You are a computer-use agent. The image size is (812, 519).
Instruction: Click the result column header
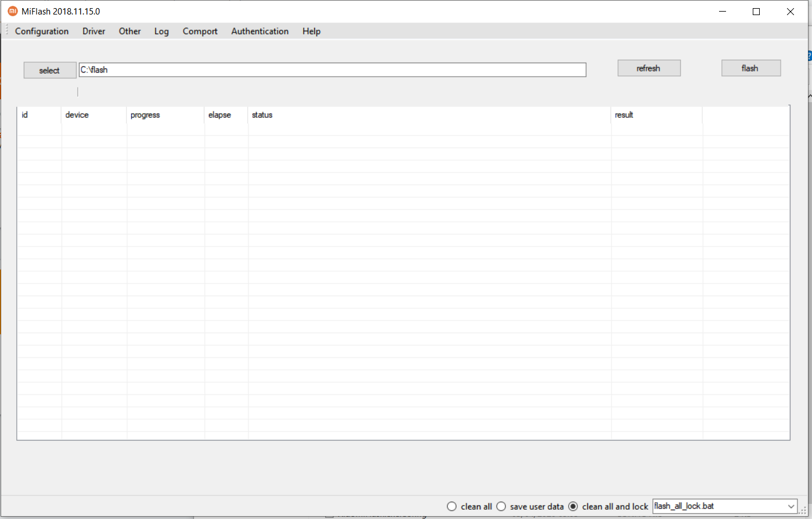(657, 115)
